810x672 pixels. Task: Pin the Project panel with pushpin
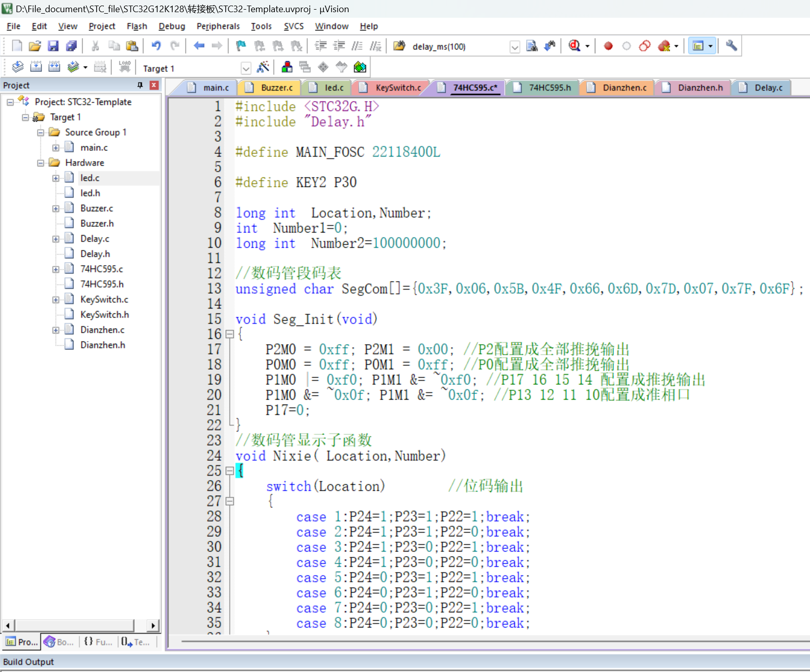[x=140, y=85]
